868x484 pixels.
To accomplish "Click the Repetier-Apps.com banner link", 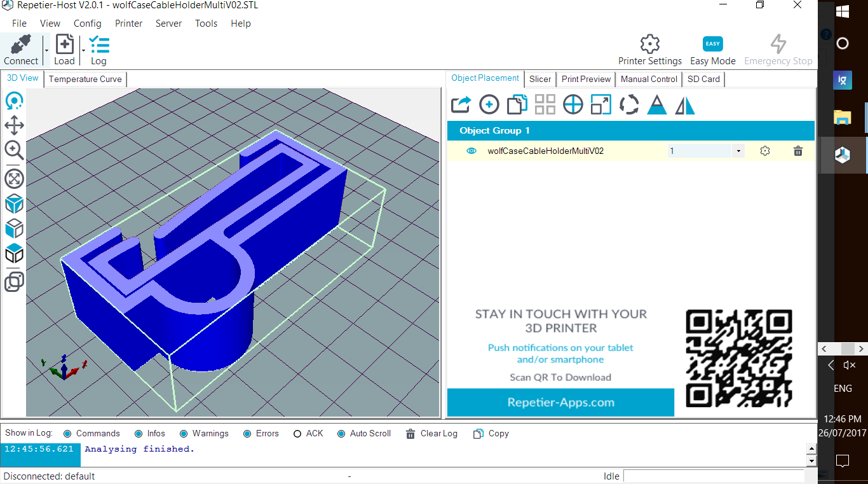I will (560, 402).
